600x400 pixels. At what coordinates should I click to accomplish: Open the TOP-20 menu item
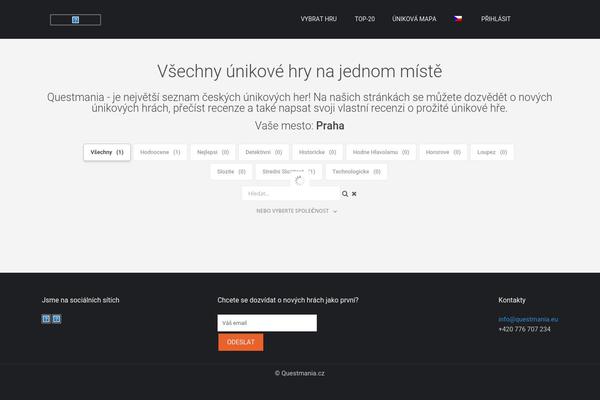coord(364,19)
